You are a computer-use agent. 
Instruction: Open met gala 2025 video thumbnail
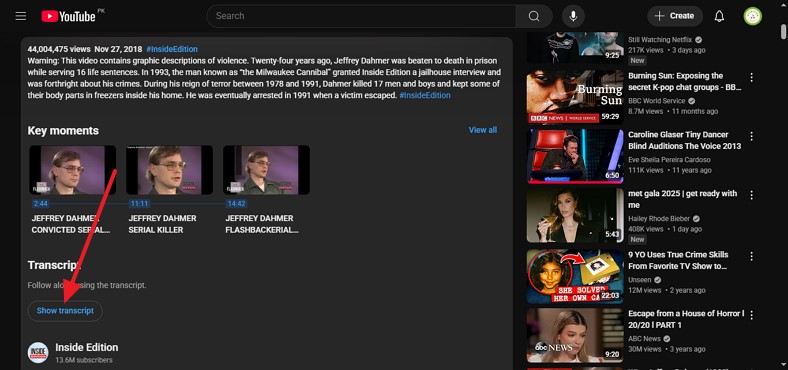pyautogui.click(x=575, y=215)
